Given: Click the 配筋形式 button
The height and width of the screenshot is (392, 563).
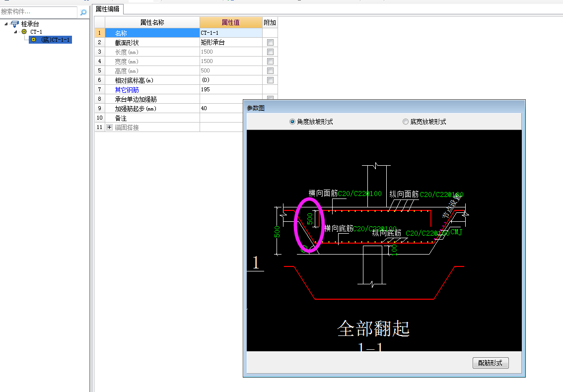Looking at the screenshot, I should click(x=491, y=363).
